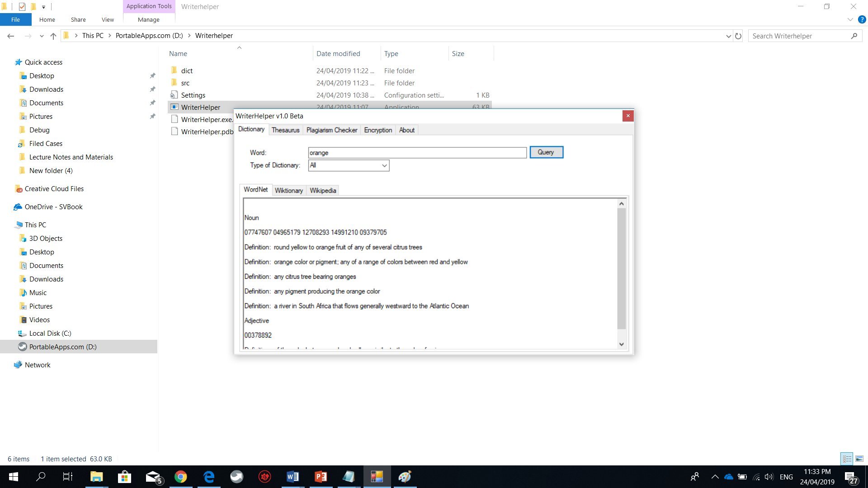Select the Settings configuration file
868x488 pixels.
pos(193,95)
